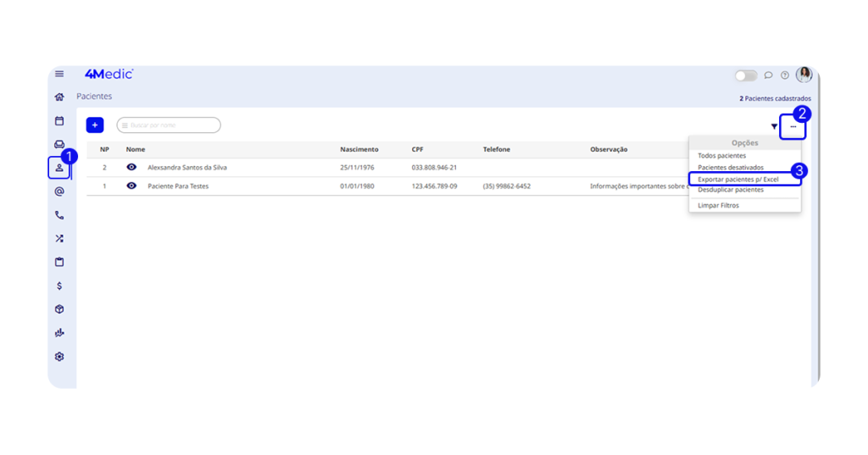
Task: Open the dollar sign financial icon
Action: click(59, 286)
